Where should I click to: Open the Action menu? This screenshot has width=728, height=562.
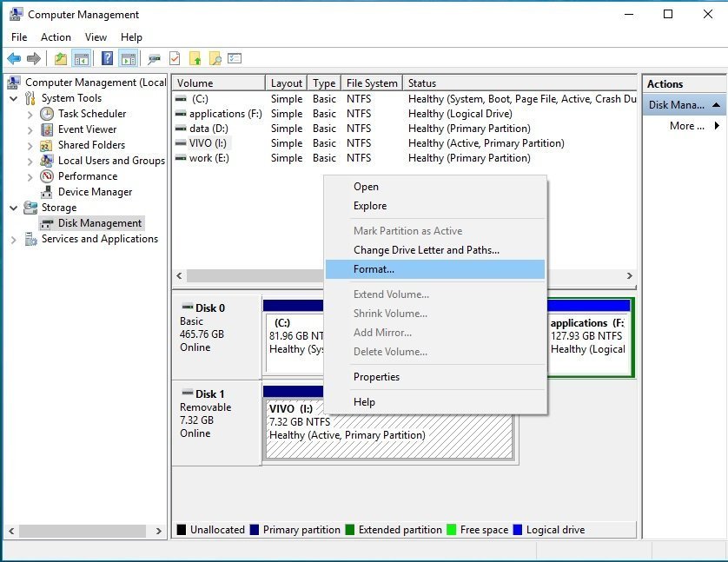pyautogui.click(x=56, y=37)
